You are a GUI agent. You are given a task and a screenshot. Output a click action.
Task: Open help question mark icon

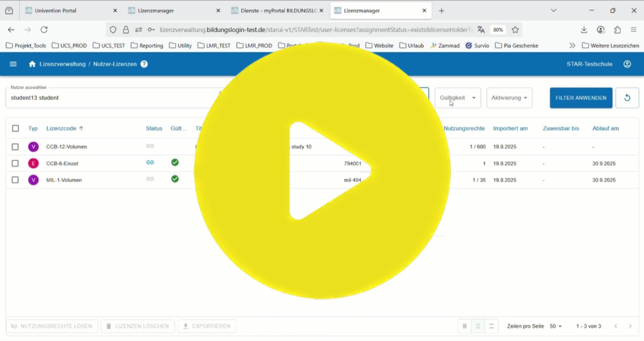[144, 64]
